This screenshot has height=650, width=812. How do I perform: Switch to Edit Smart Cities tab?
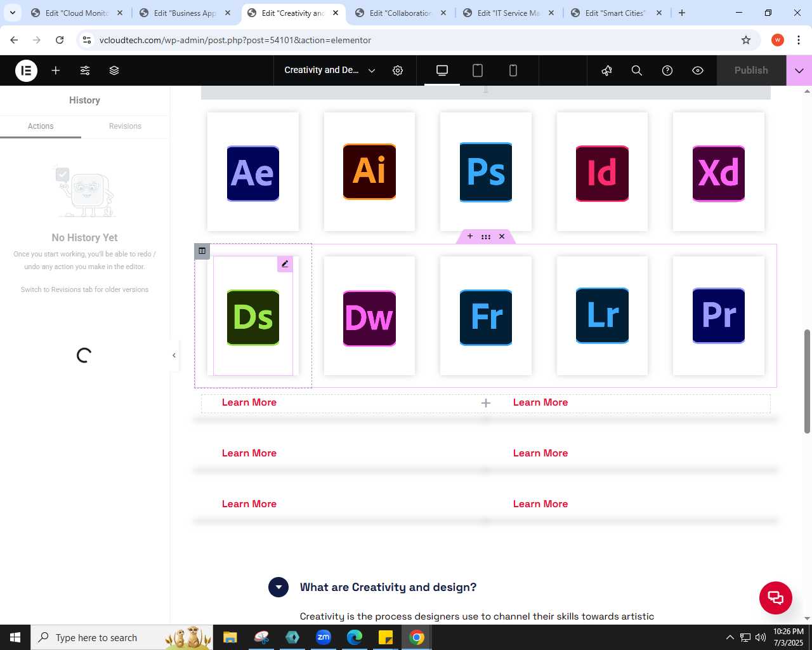[616, 13]
